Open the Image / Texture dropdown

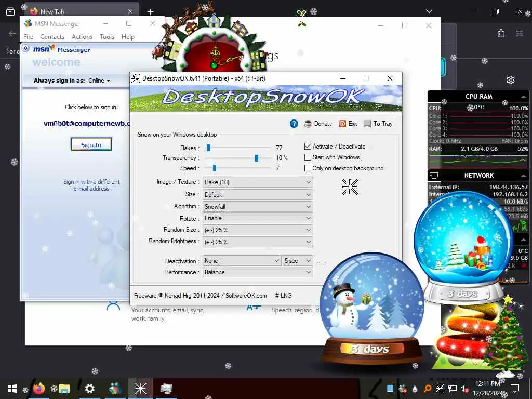(x=258, y=182)
